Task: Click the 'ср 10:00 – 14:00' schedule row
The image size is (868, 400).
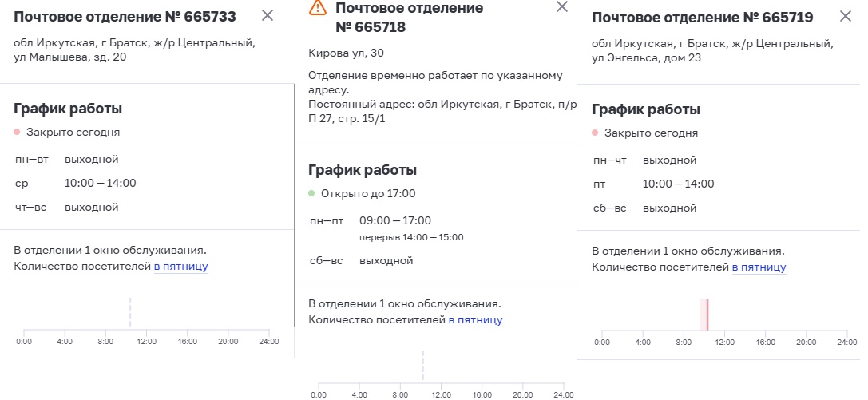Action: (75, 183)
